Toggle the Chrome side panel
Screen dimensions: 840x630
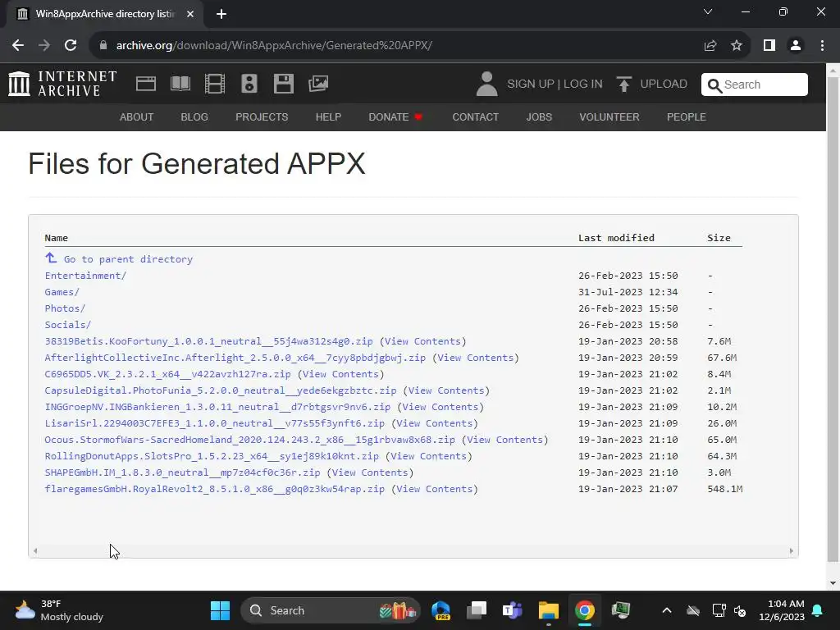point(769,45)
